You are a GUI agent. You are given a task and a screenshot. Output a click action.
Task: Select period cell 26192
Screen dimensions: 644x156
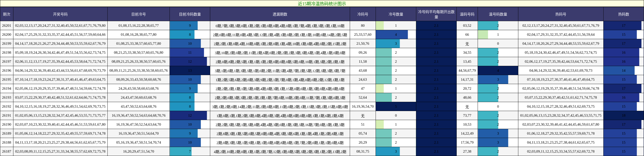(7, 106)
